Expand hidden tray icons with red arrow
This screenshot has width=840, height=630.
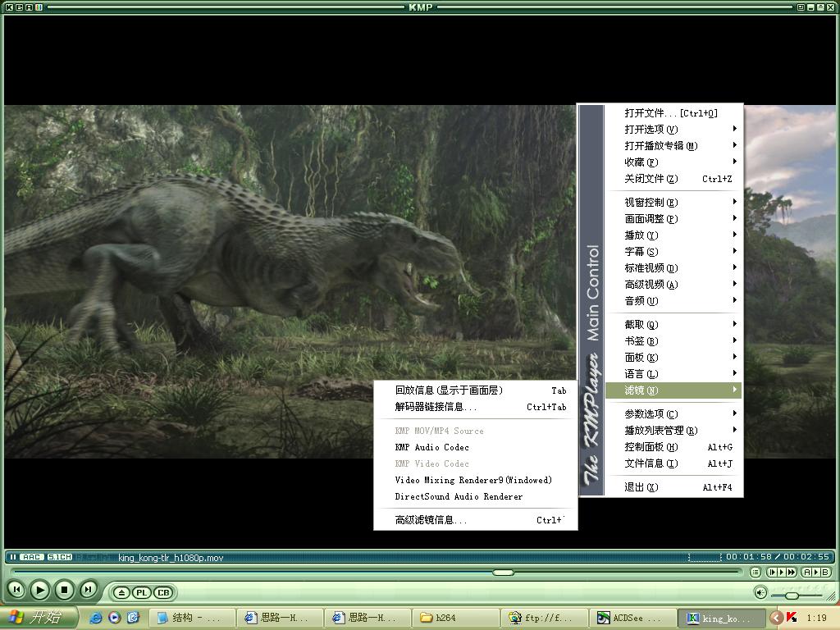(776, 619)
